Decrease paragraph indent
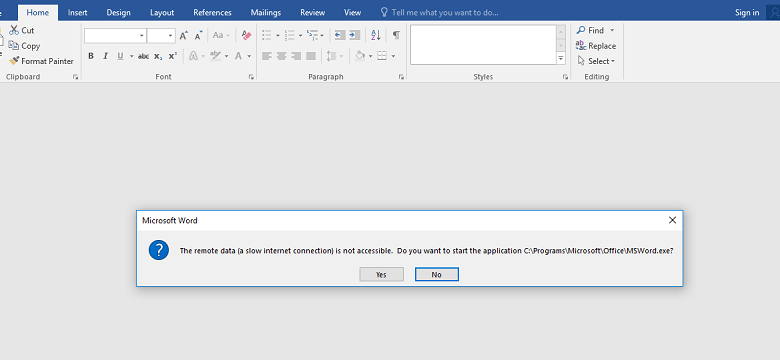The image size is (780, 360). coord(340,35)
